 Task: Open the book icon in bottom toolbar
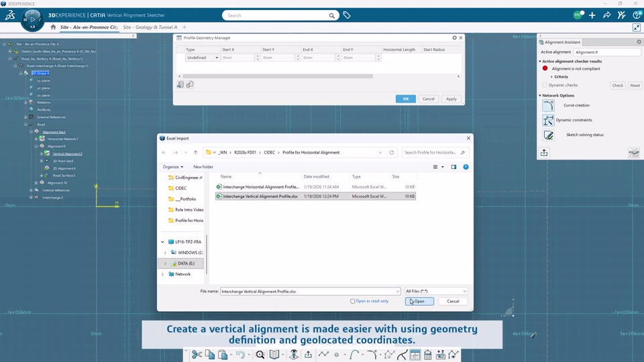coord(274,355)
